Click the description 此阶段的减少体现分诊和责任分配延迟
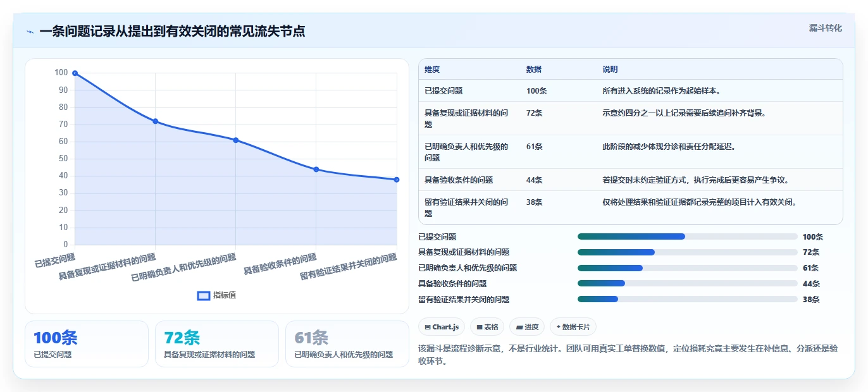The width and height of the screenshot is (868, 392). point(669,147)
